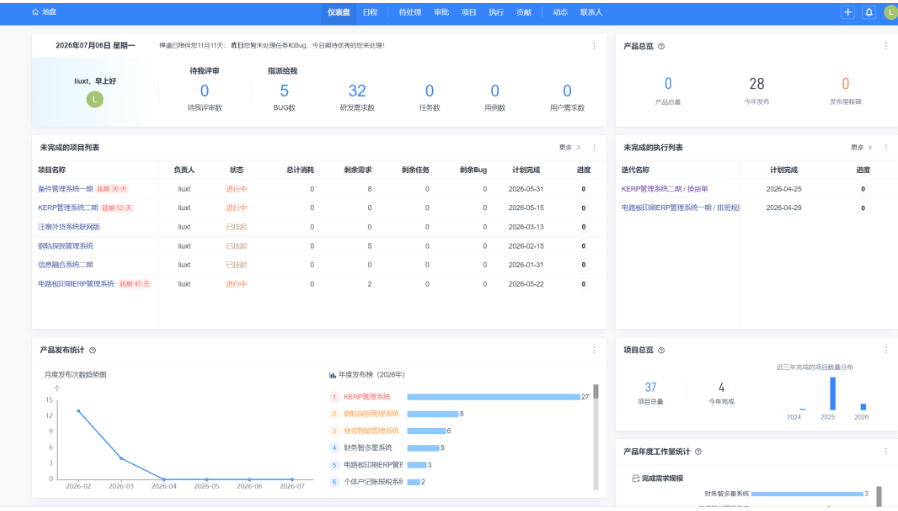Switch to the 审批 tab
The height and width of the screenshot is (511, 898).
pyautogui.click(x=441, y=12)
